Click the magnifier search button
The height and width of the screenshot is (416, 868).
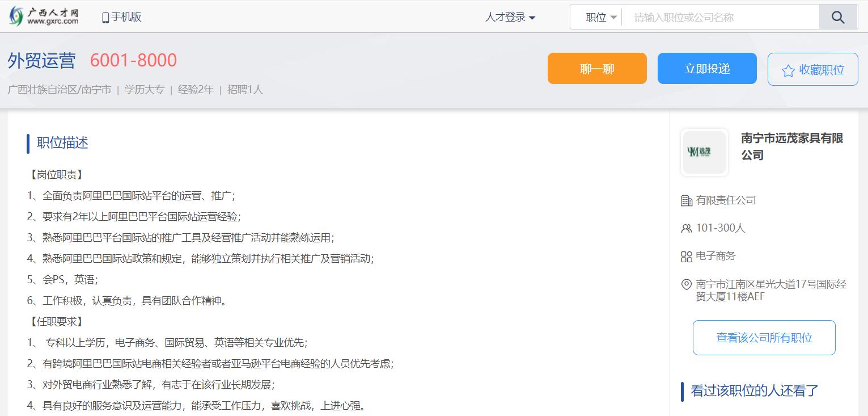click(838, 17)
